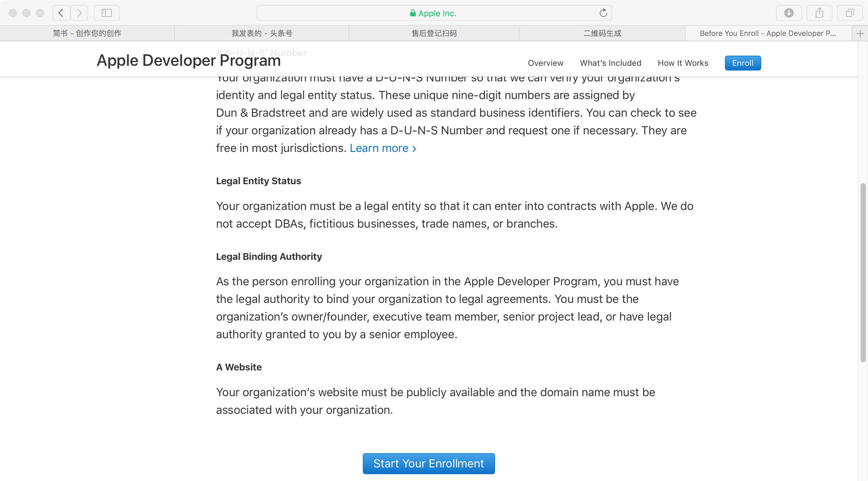Screen dimensions: 868x481
Task: Close the Safari window
Action: 13,13
